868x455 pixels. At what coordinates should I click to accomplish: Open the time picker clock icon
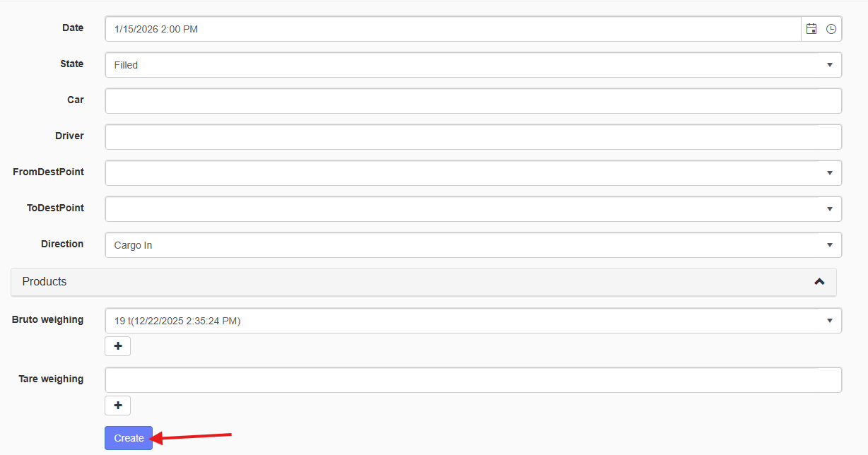[x=831, y=29]
